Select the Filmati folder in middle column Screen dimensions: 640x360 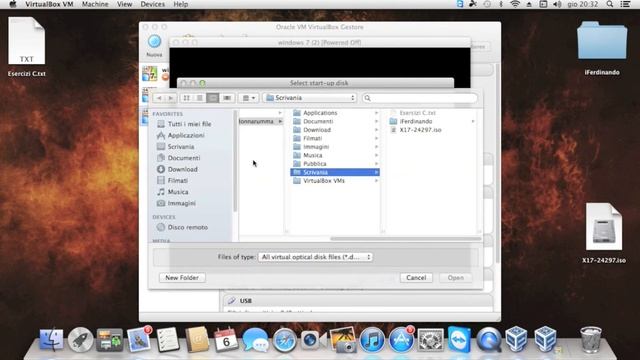point(335,138)
